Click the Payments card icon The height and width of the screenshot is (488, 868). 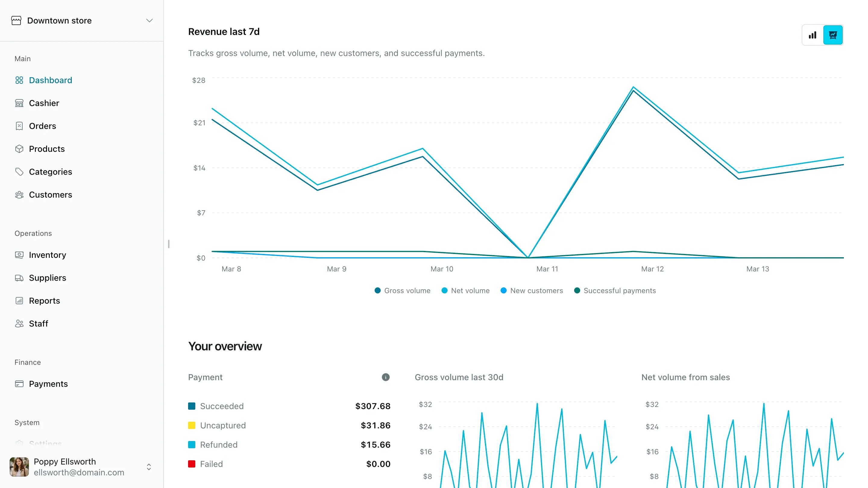point(19,384)
